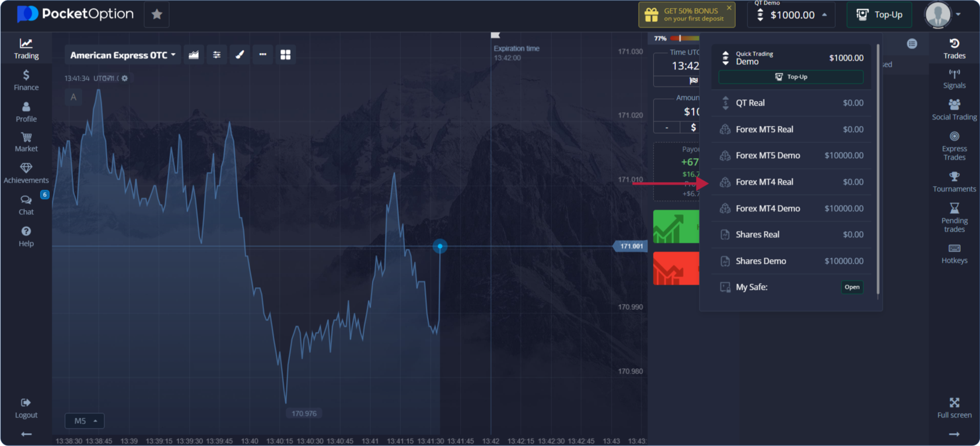980x446 pixels.
Task: Open Pending trades
Action: [x=954, y=218]
